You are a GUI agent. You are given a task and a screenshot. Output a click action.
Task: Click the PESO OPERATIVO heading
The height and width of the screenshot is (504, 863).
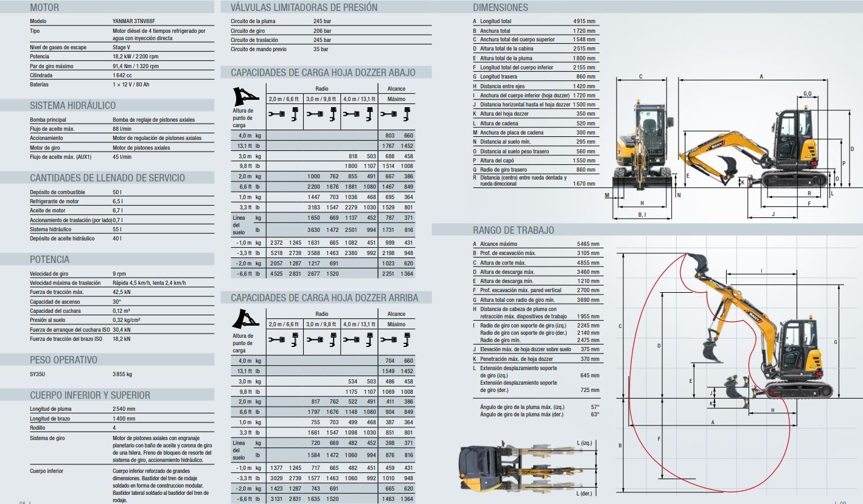[x=63, y=360]
